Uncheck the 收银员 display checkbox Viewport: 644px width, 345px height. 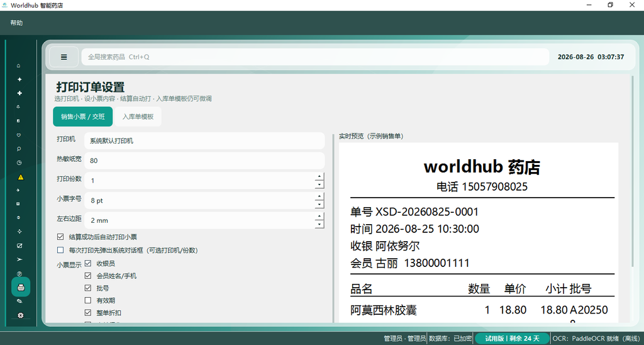87,263
